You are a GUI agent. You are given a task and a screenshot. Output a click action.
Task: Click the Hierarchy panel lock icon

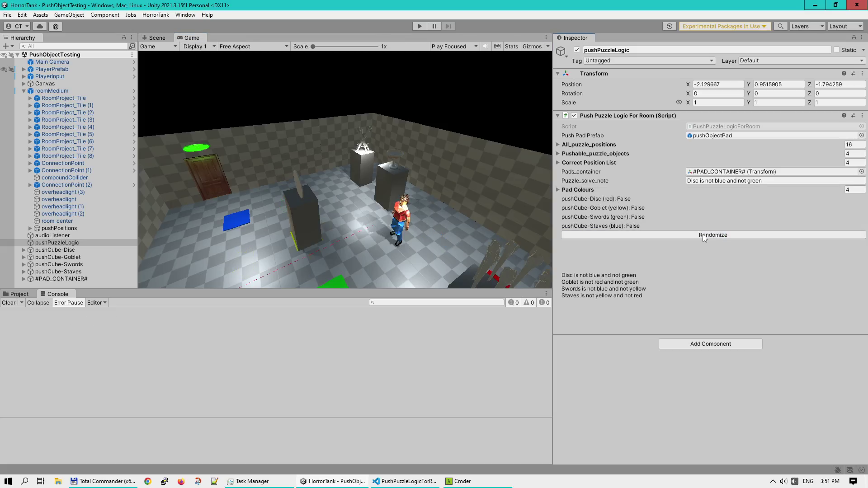point(124,38)
